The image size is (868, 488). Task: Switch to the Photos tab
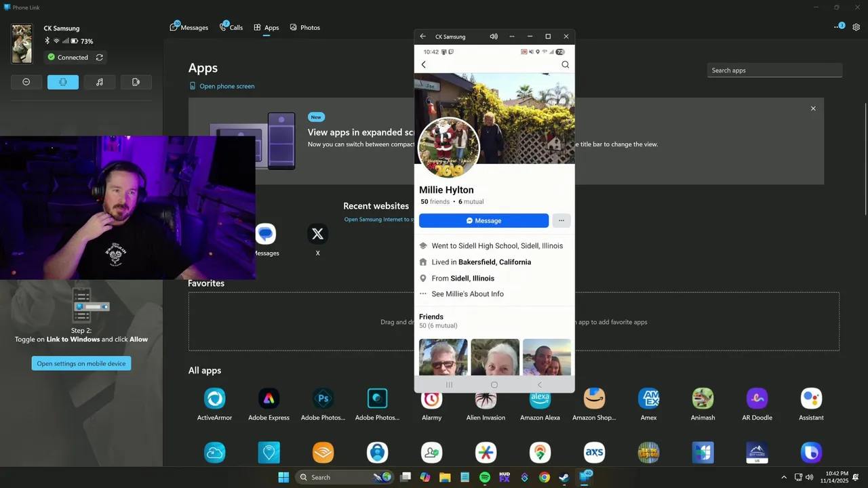[x=305, y=28]
